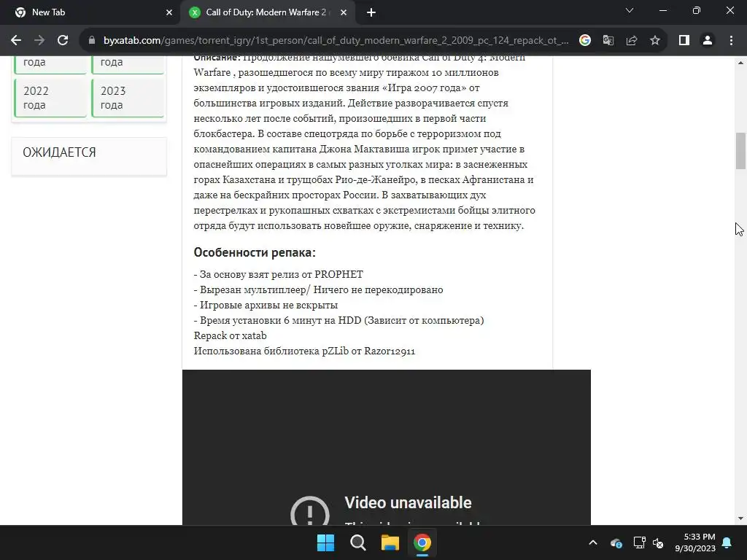The width and height of the screenshot is (747, 560).
Task: Click the 'Repack от xatab' text
Action: coord(230,335)
